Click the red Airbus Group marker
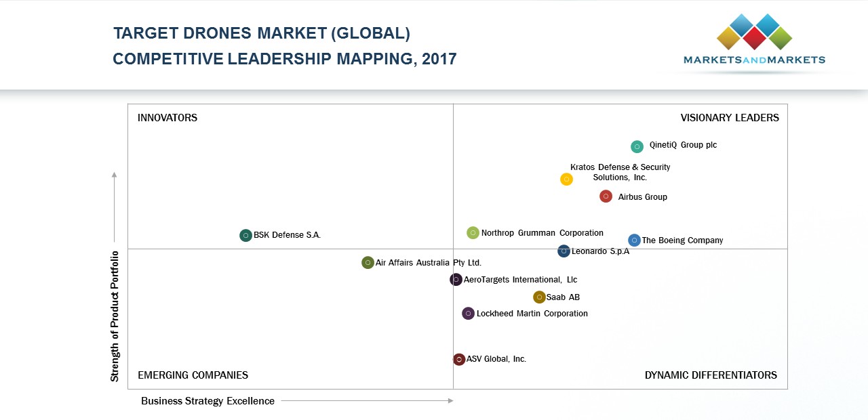This screenshot has height=420, width=868. tap(606, 196)
